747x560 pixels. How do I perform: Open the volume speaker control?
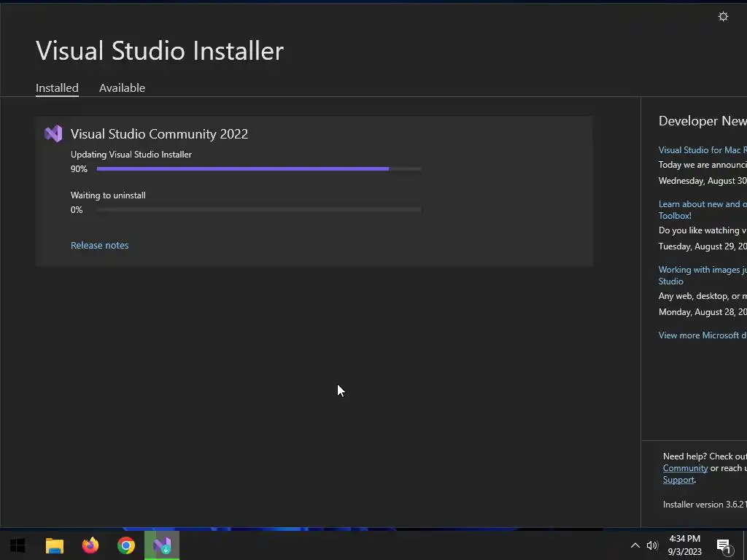[x=652, y=545]
